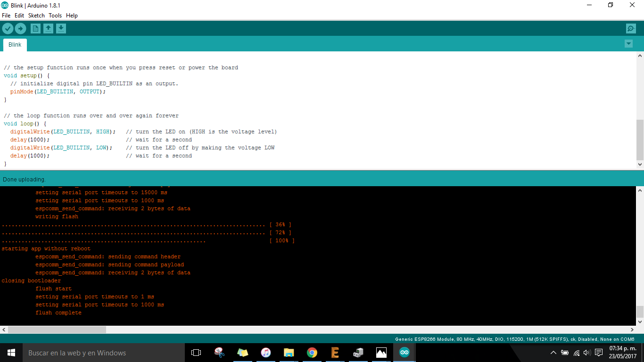Open the tab options dropdown arrow
Image resolution: width=644 pixels, height=362 pixels.
(628, 44)
